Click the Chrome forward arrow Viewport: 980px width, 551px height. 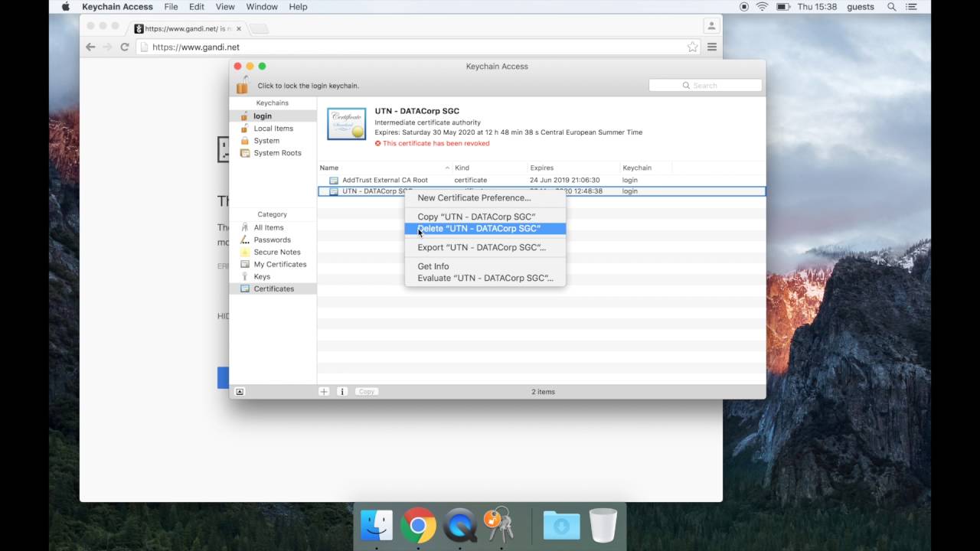107,47
